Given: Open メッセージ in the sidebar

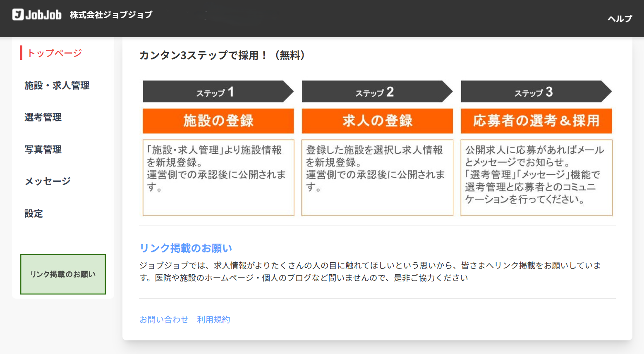Looking at the screenshot, I should [x=48, y=181].
